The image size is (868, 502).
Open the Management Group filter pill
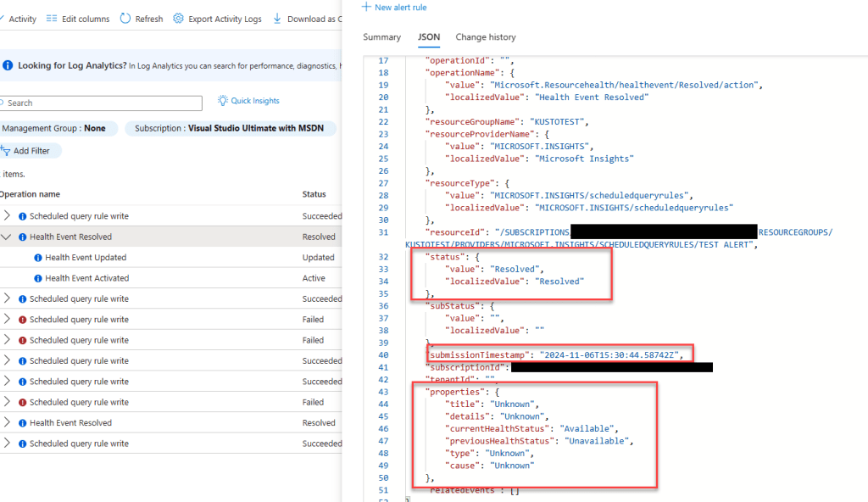tap(54, 129)
